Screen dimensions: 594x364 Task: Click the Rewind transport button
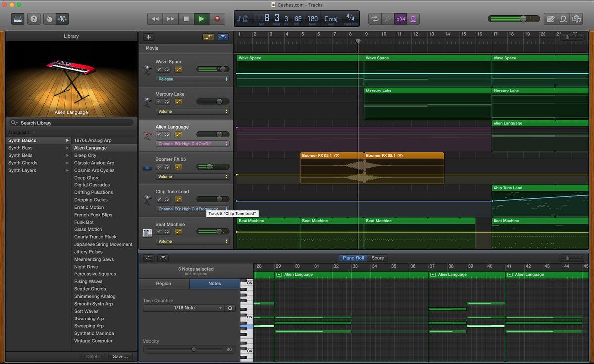point(155,19)
